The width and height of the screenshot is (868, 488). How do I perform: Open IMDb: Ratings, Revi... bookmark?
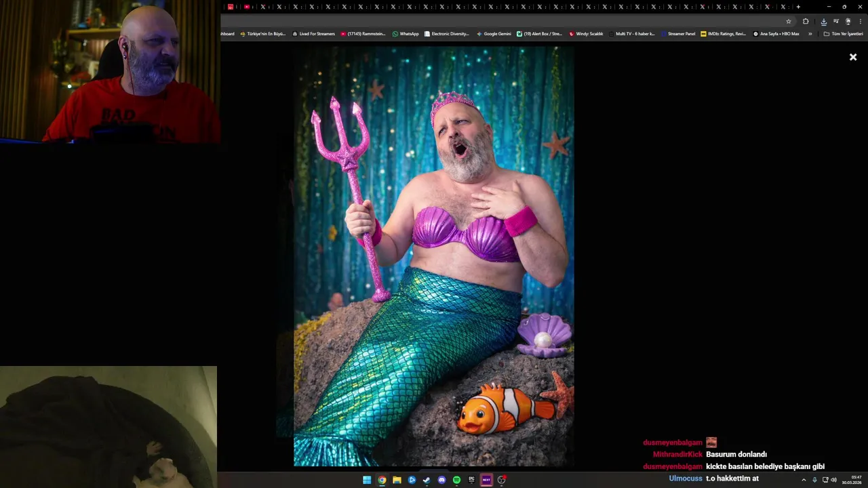(724, 33)
